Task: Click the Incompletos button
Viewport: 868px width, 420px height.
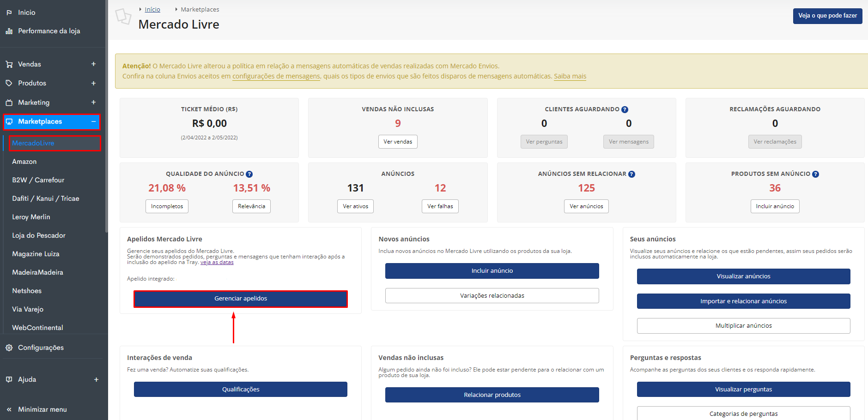Action: coord(167,206)
